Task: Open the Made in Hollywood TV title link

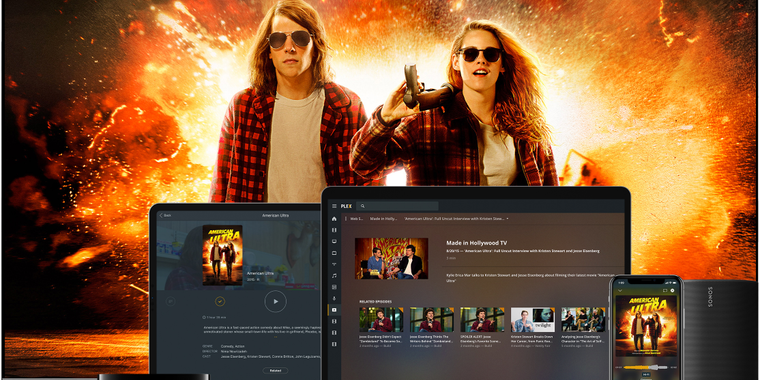Action: coord(476,243)
